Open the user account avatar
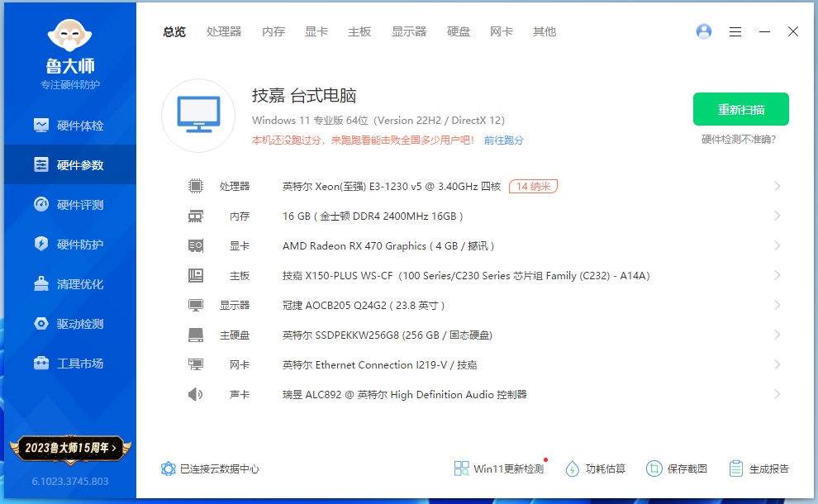 [x=704, y=31]
